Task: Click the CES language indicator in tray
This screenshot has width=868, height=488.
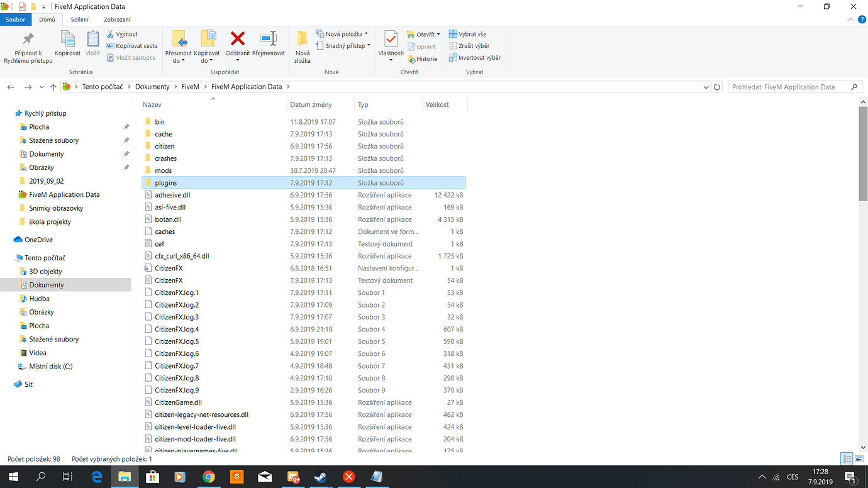Action: point(793,477)
